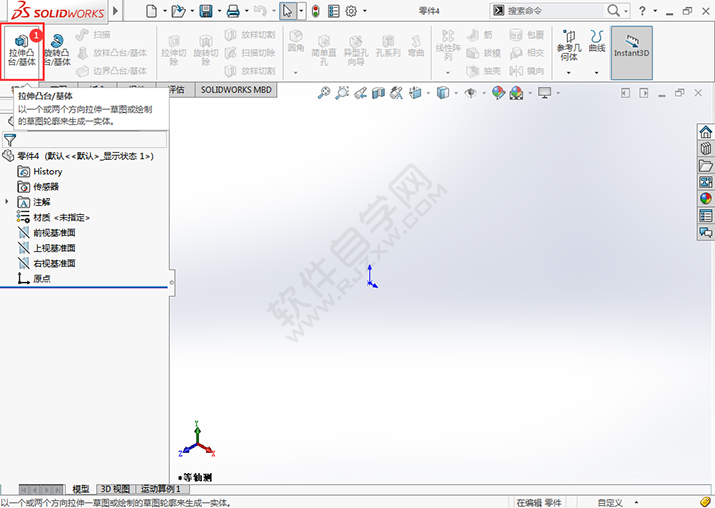The width and height of the screenshot is (715, 508).
Task: Open the Design Library icon in task pane
Action: (706, 149)
